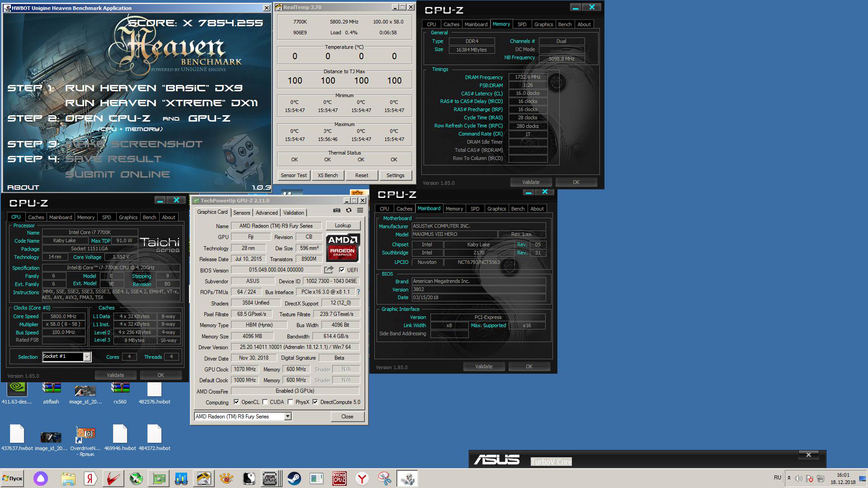Click Submit Online in Heaven benchmark app

click(118, 174)
